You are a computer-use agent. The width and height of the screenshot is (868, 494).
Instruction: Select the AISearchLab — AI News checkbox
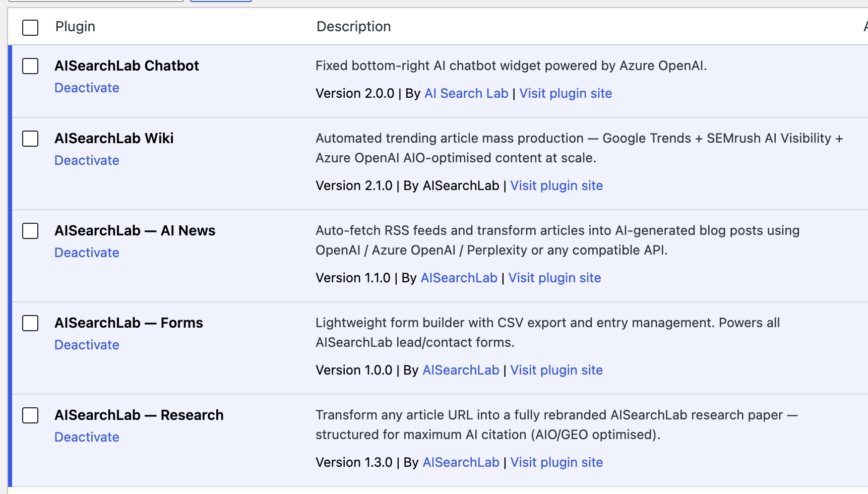(x=30, y=230)
